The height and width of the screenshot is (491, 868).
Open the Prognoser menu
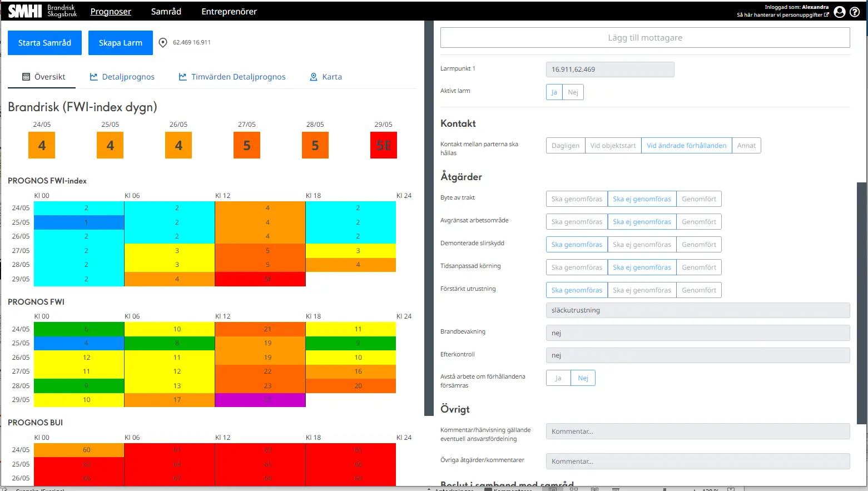tap(111, 12)
